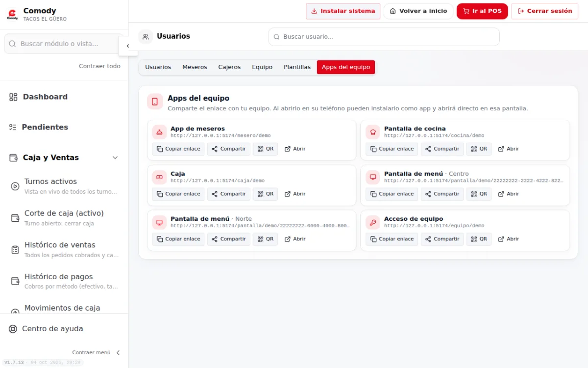The image size is (588, 368).
Task: Copy link for Acceso de equipo
Action: tap(392, 239)
